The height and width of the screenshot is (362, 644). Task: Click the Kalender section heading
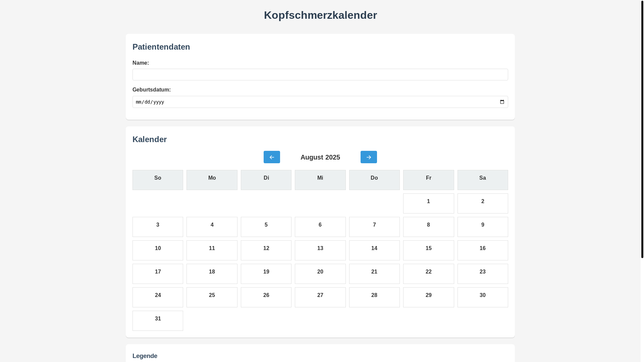coord(150,139)
